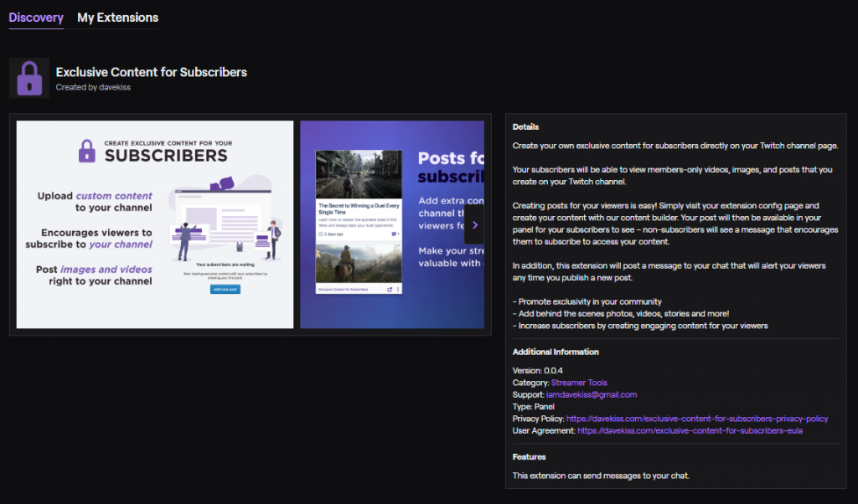Click the 'Created by davekiss' text

point(93,87)
